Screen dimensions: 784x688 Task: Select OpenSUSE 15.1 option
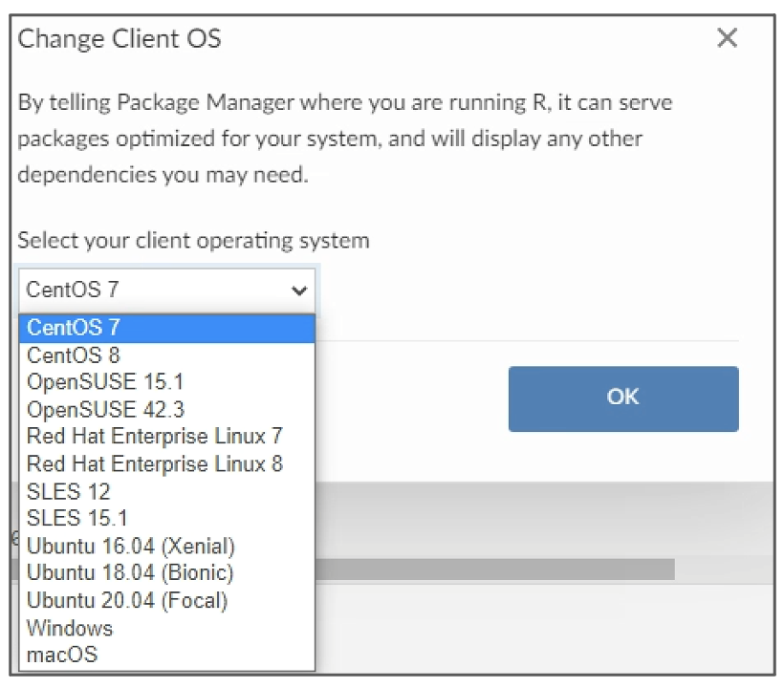167,382
